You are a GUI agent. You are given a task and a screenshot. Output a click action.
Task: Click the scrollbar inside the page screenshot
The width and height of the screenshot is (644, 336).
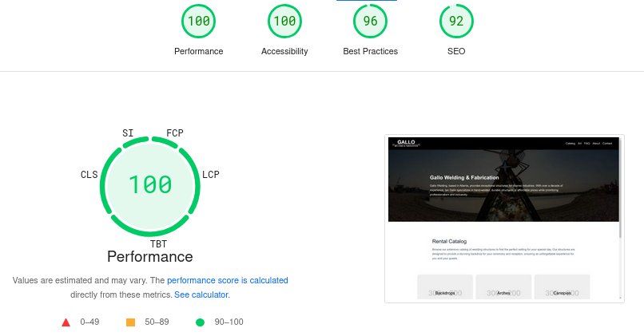point(620,188)
